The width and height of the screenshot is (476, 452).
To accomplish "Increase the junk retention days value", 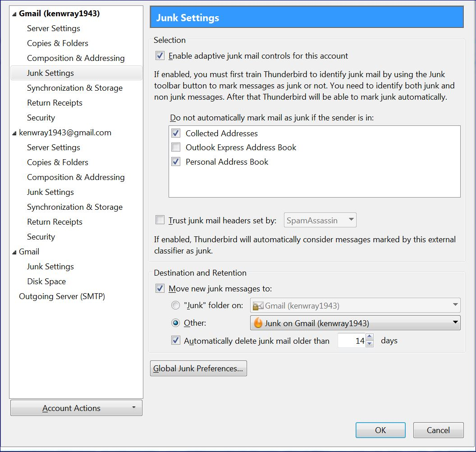I will pyautogui.click(x=370, y=337).
